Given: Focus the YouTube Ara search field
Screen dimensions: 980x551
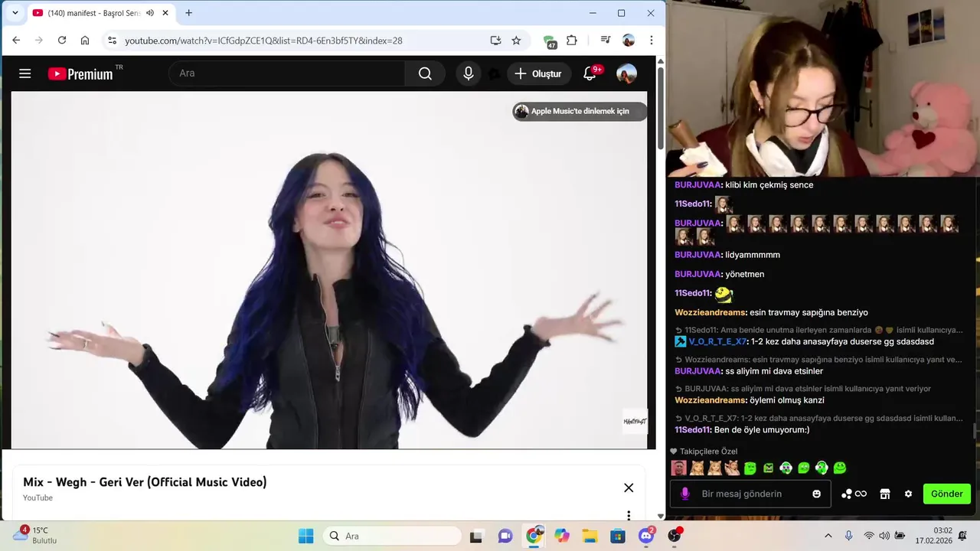Looking at the screenshot, I should (x=287, y=73).
